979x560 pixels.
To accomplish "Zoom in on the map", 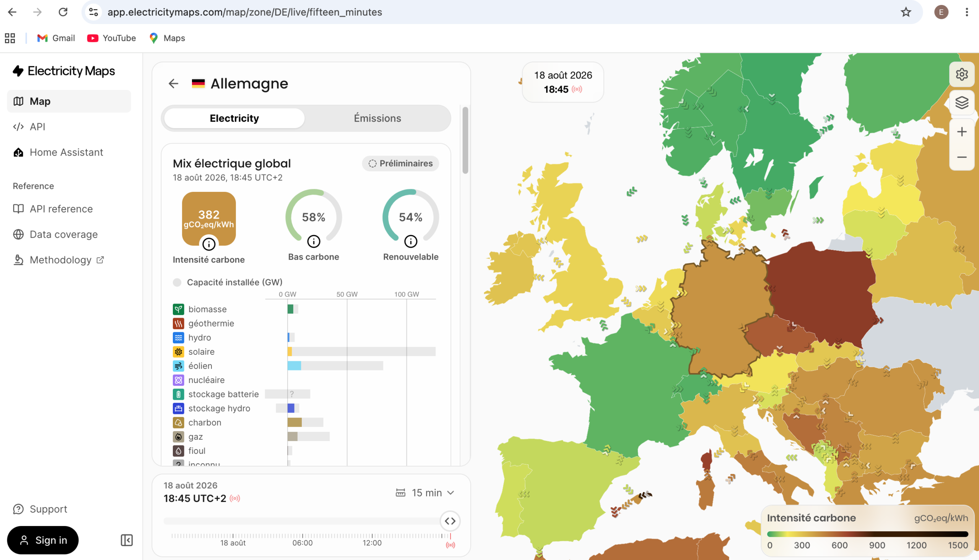I will [x=962, y=132].
